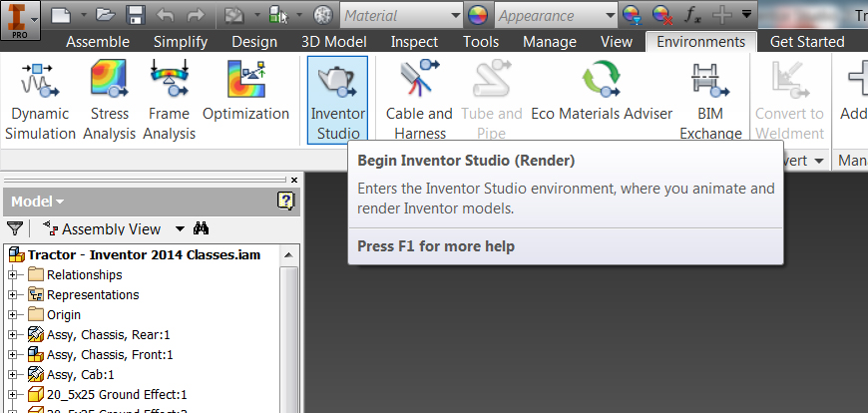
Task: Click the browser filter funnel icon
Action: click(x=14, y=228)
